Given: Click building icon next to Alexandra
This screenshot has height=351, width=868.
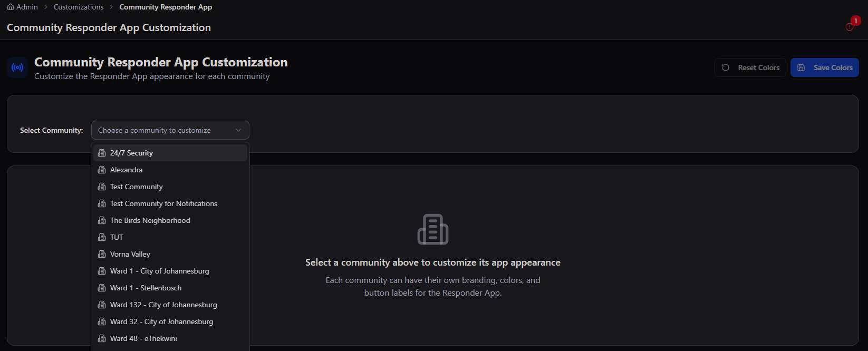Looking at the screenshot, I should coord(102,170).
